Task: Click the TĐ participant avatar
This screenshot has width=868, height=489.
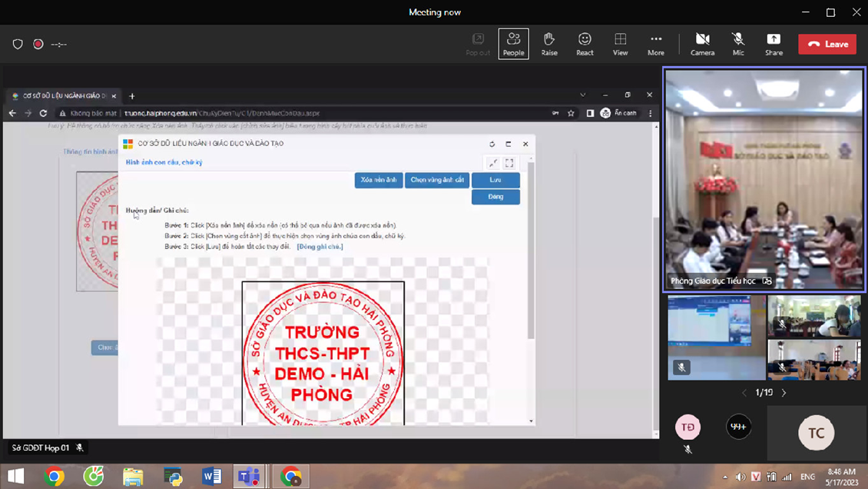Action: [687, 427]
